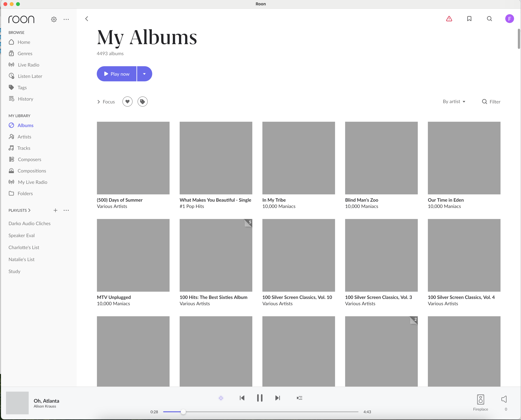Open the Blind Man's Zoo album cover
This screenshot has height=420, width=521.
click(x=381, y=158)
